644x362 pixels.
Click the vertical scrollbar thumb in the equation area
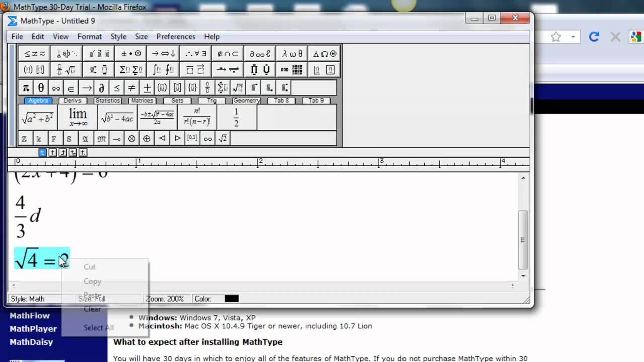524,240
